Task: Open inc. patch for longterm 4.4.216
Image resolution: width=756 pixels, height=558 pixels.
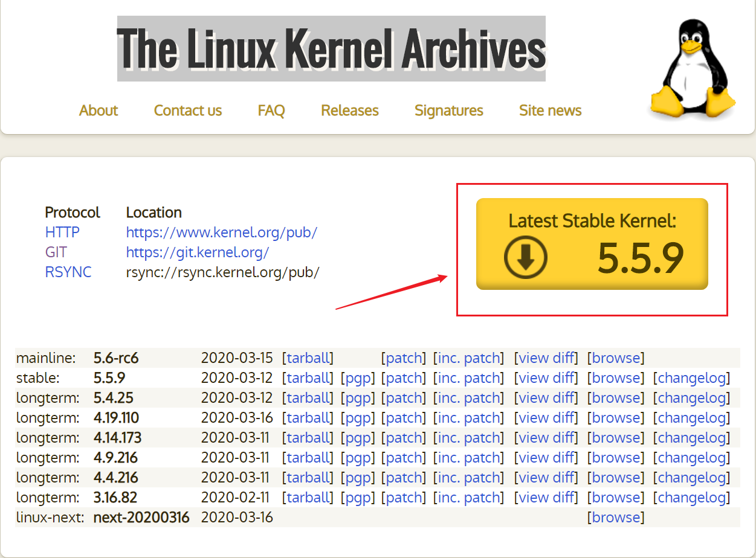Action: coord(470,478)
